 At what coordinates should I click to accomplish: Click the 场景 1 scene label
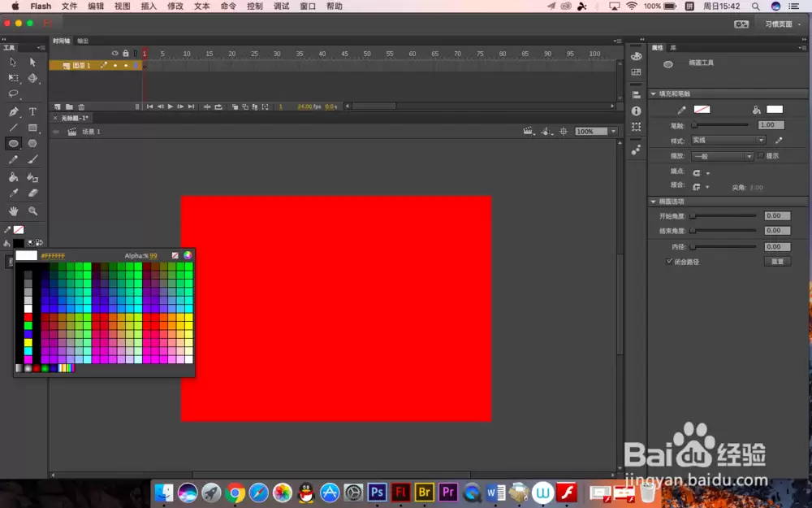pos(91,132)
